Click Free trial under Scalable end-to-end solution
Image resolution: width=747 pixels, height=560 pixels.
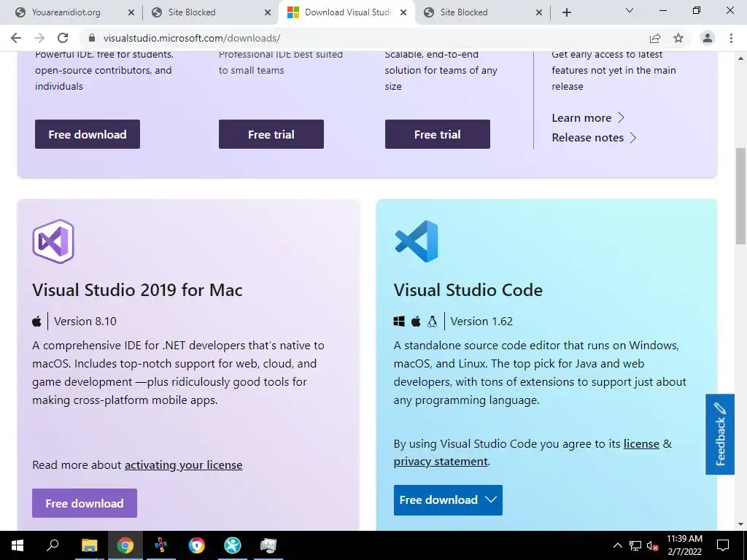(438, 134)
